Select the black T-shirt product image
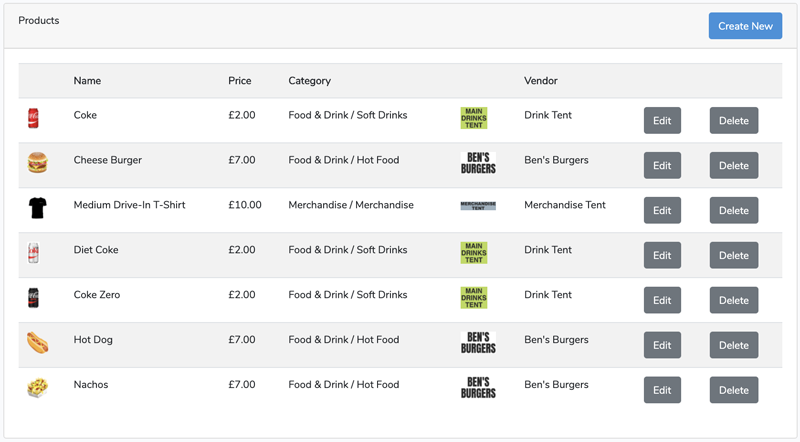 tap(37, 208)
